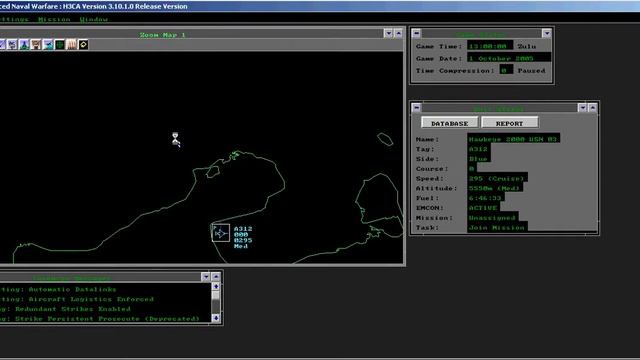Click up-arrow button of Unit Status window
This screenshot has width=640, height=360.
(x=593, y=108)
